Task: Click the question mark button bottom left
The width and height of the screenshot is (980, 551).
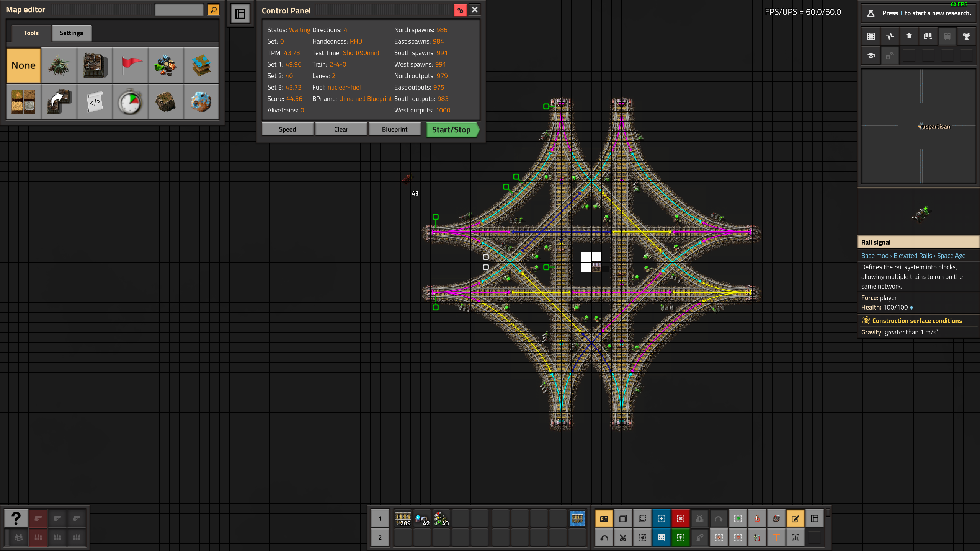Action: point(16,518)
